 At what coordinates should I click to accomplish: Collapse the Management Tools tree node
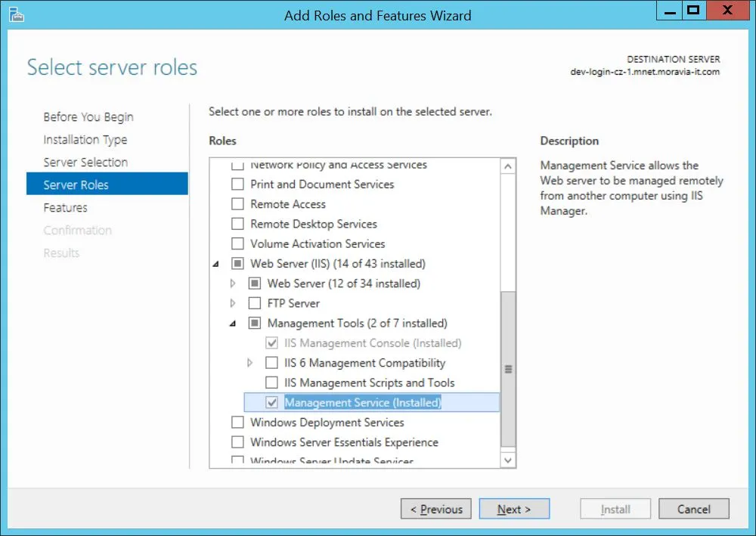[234, 324]
